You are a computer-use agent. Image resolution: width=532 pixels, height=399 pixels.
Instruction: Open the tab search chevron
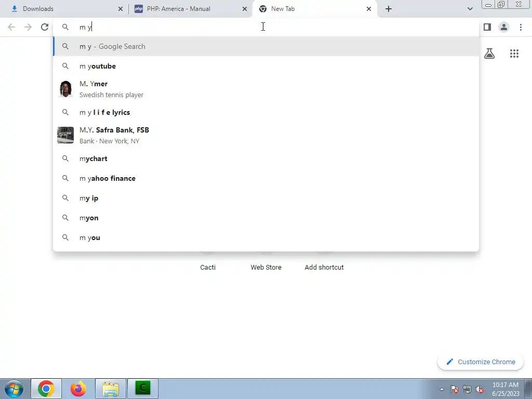(470, 9)
